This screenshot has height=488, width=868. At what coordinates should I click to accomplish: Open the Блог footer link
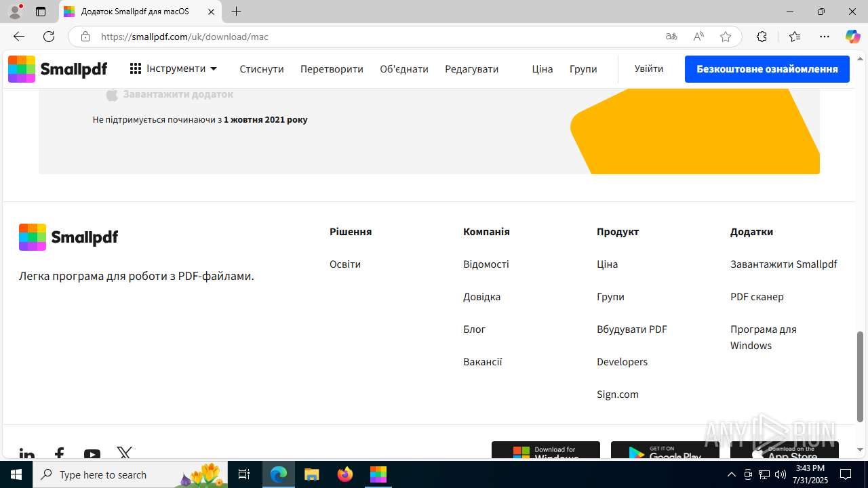tap(475, 329)
